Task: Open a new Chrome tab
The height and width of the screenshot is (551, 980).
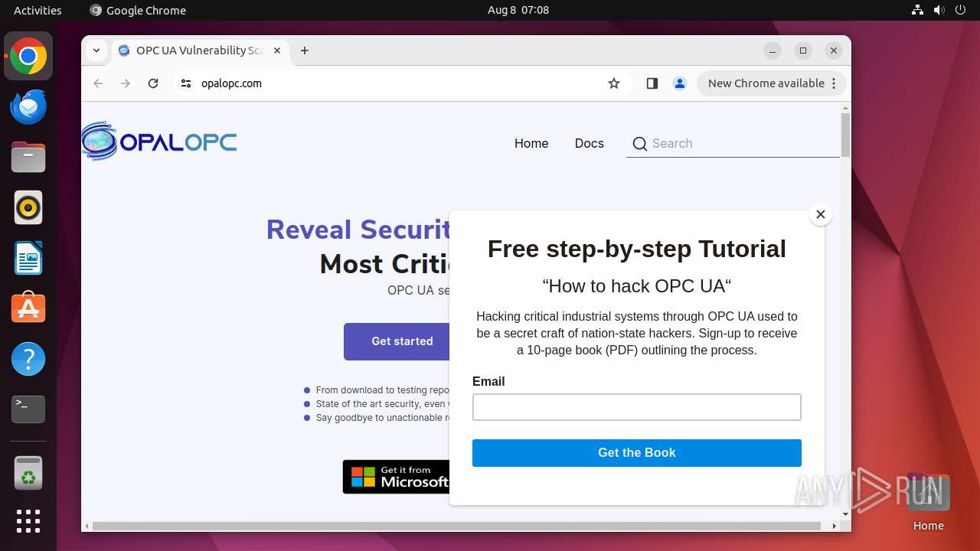Action: [305, 51]
